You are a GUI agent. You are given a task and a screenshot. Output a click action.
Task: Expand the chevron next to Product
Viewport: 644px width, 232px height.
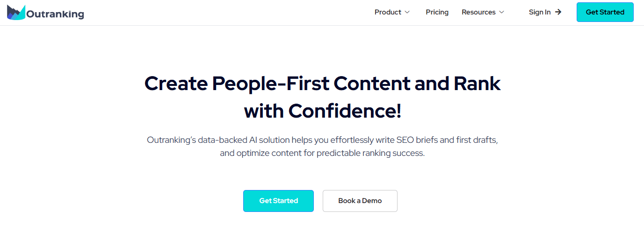tap(407, 12)
